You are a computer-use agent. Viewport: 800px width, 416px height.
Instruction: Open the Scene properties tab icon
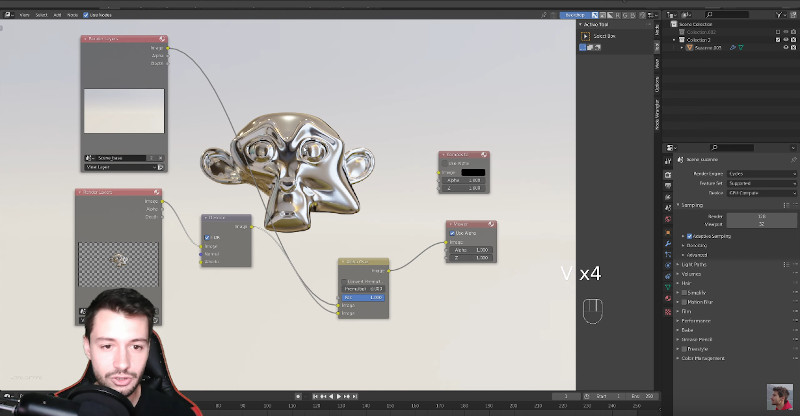(668, 208)
